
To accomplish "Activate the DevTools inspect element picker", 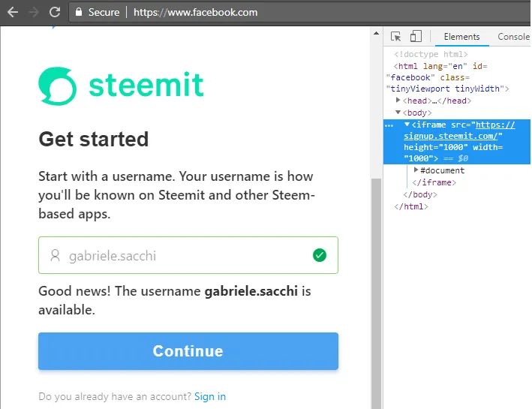I will 395,36.
